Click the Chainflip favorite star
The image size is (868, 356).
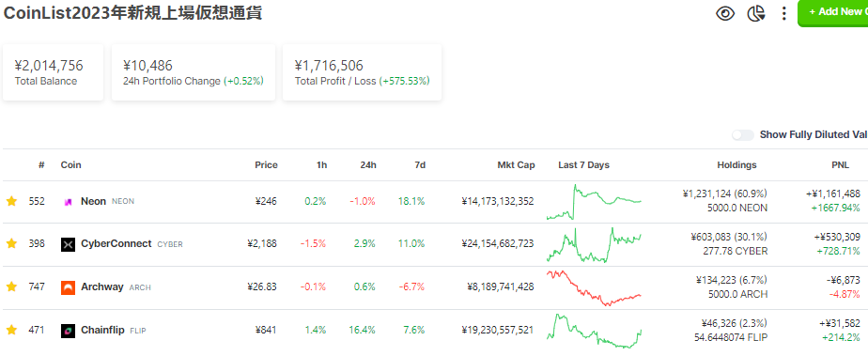(x=11, y=330)
